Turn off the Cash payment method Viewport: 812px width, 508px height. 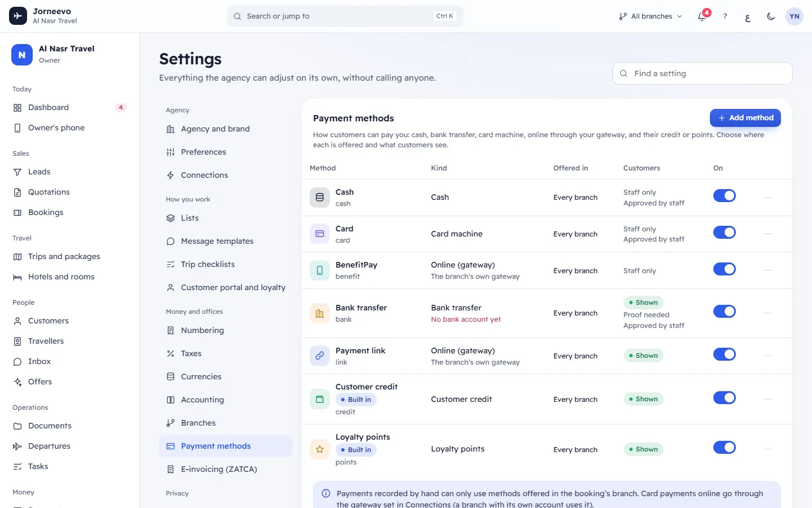[725, 196]
